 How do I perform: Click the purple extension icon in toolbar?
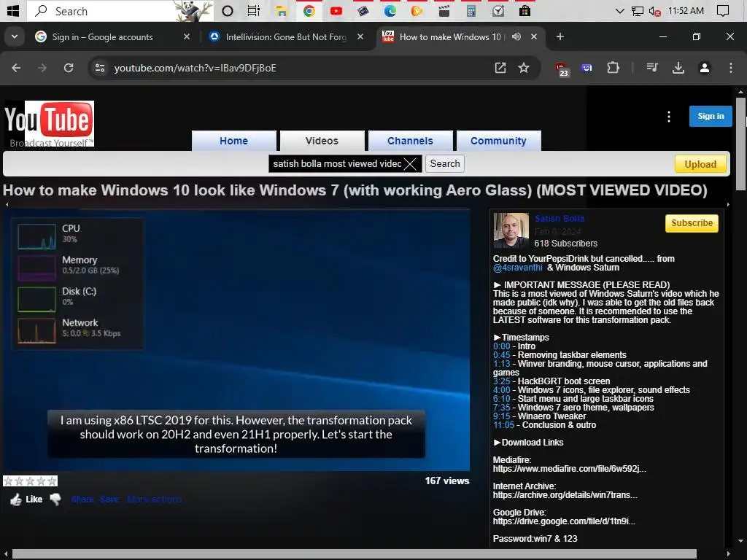587,68
